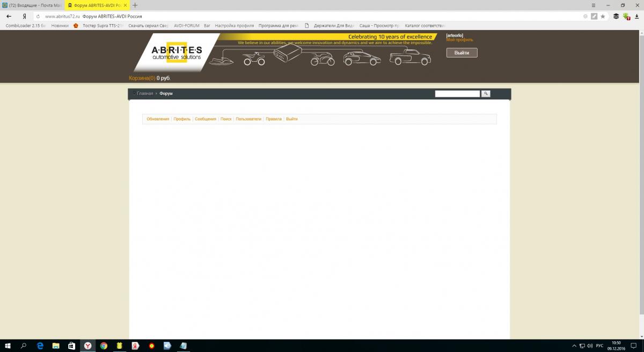Image resolution: width=644 pixels, height=352 pixels.
Task: Open the Windows Start menu
Action: click(x=8, y=346)
